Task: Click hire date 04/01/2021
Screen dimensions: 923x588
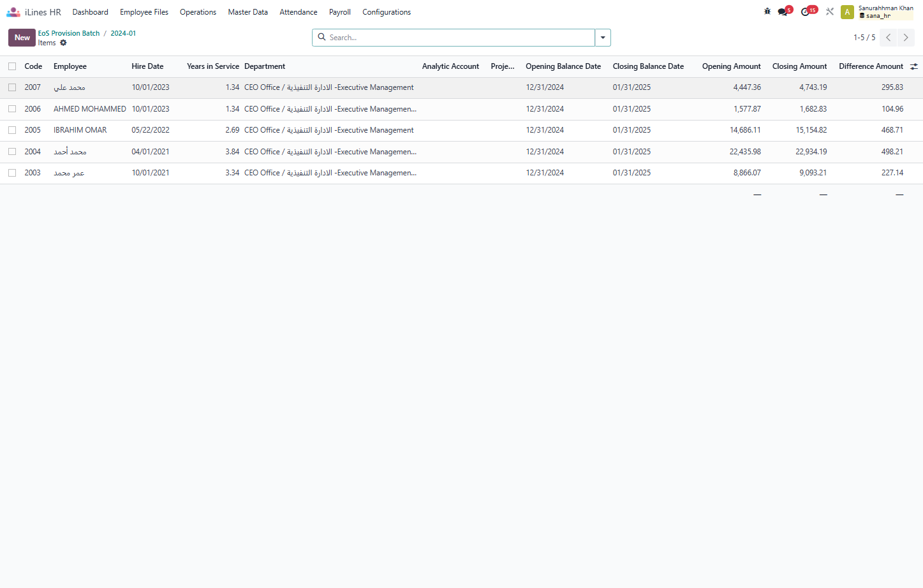Action: click(x=151, y=152)
